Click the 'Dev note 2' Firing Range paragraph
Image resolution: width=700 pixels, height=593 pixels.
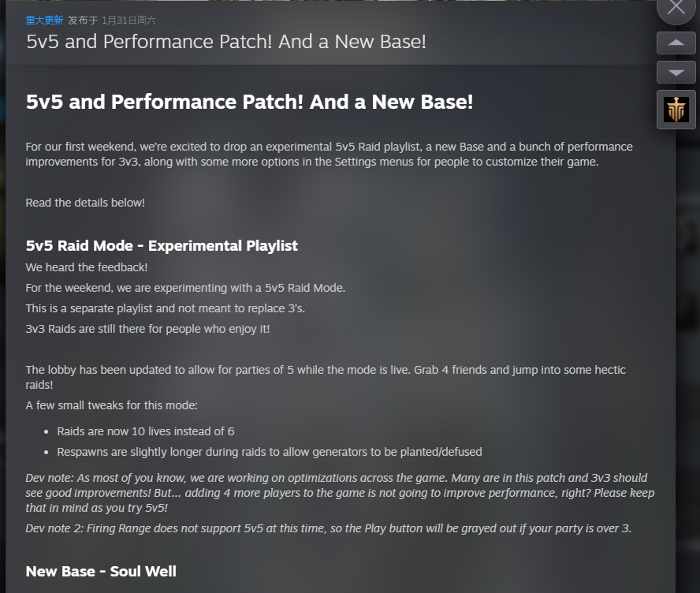pyautogui.click(x=328, y=528)
